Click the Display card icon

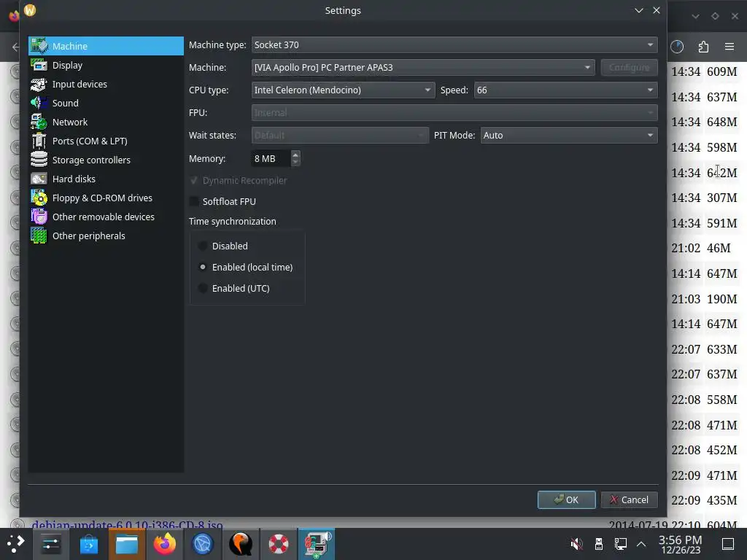click(x=39, y=65)
